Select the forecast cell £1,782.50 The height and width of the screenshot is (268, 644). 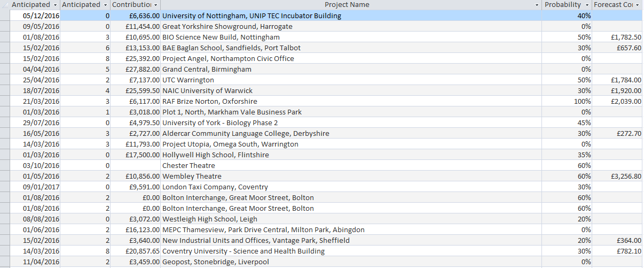(618, 37)
